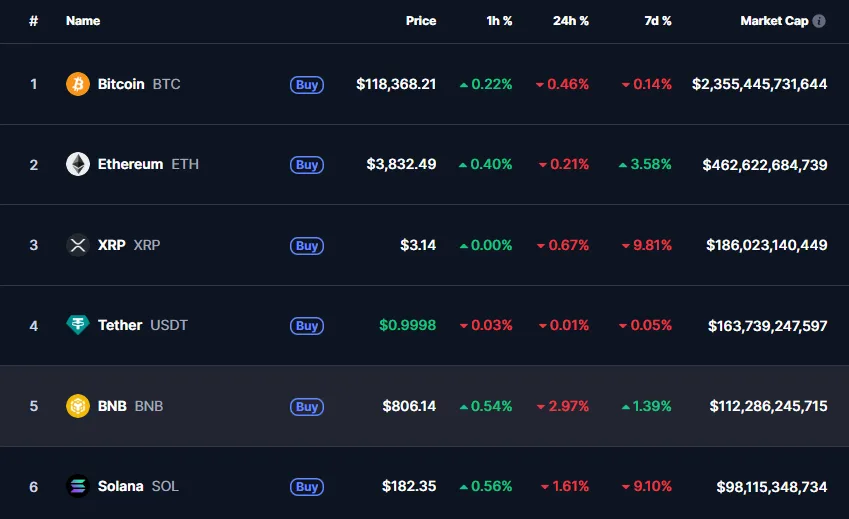This screenshot has height=519, width=849.
Task: Open the BNB coin name link
Action: 112,406
